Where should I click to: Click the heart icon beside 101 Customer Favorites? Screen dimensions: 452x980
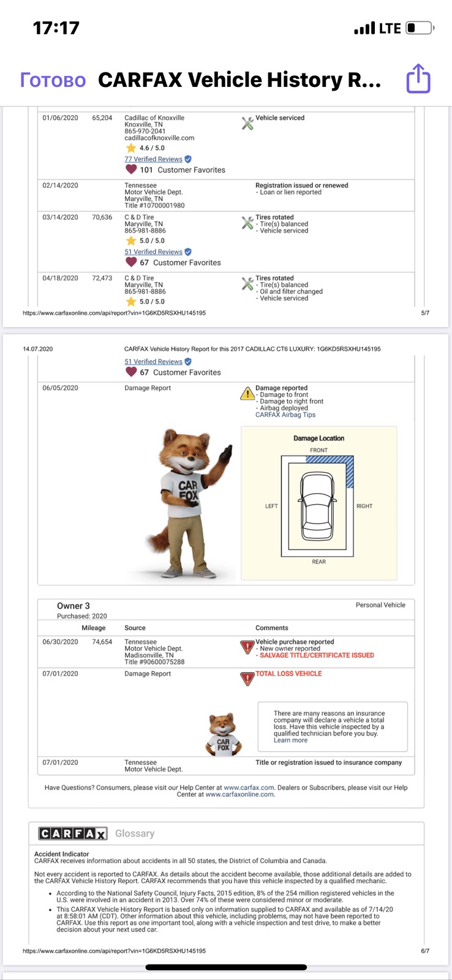(131, 170)
